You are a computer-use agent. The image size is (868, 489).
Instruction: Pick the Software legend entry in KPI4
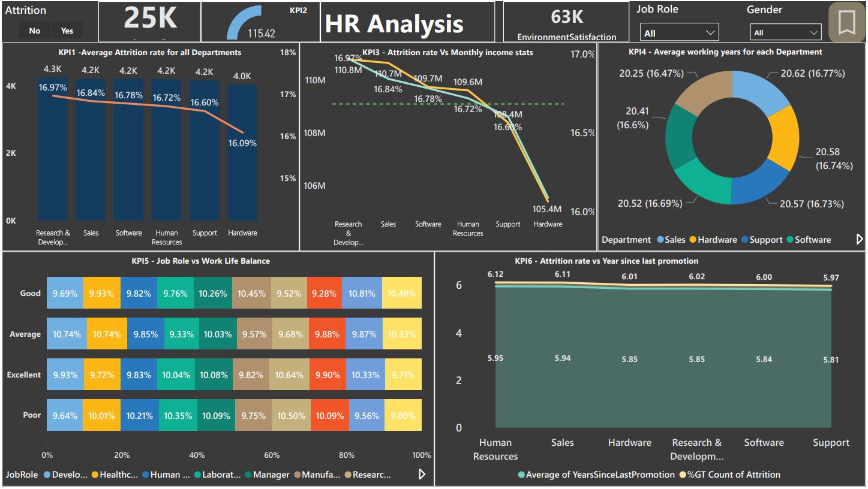click(809, 240)
